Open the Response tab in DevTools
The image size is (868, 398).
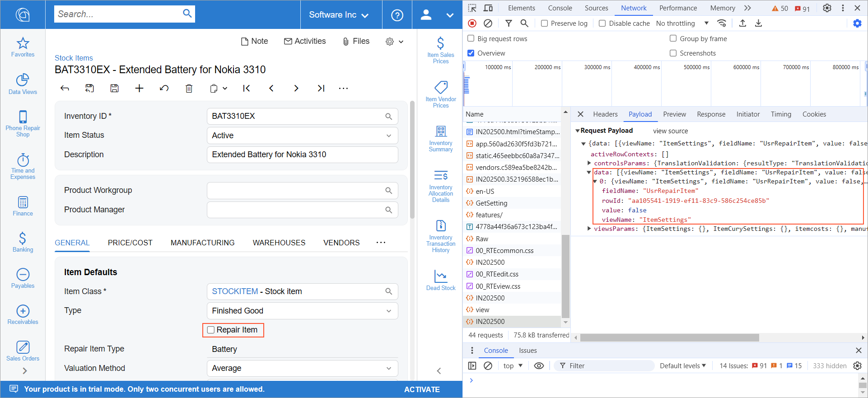[711, 114]
